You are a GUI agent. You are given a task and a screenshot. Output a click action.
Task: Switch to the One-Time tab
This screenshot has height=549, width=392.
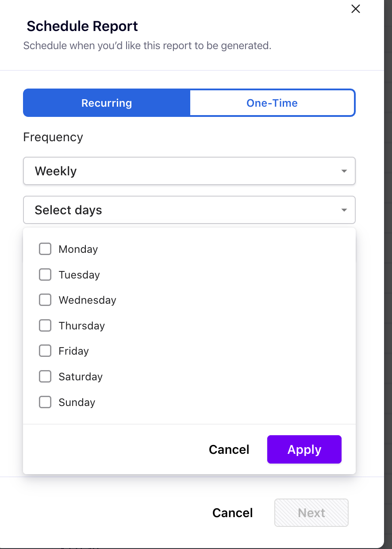pyautogui.click(x=272, y=103)
